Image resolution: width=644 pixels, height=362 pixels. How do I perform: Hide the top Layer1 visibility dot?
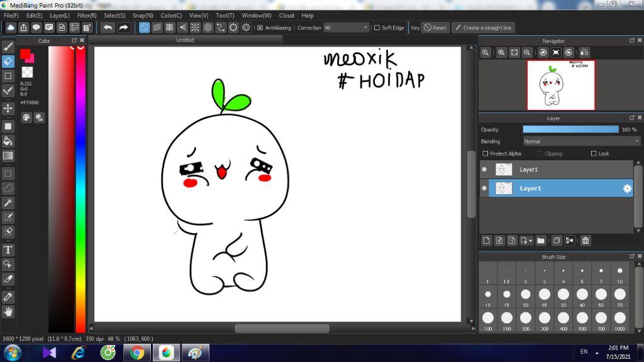tap(484, 170)
